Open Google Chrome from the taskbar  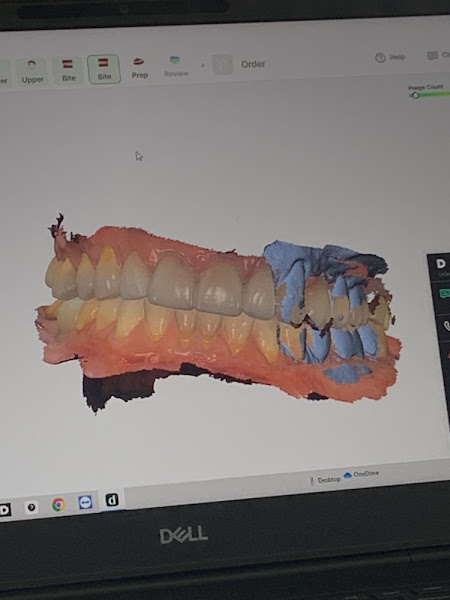point(58,504)
